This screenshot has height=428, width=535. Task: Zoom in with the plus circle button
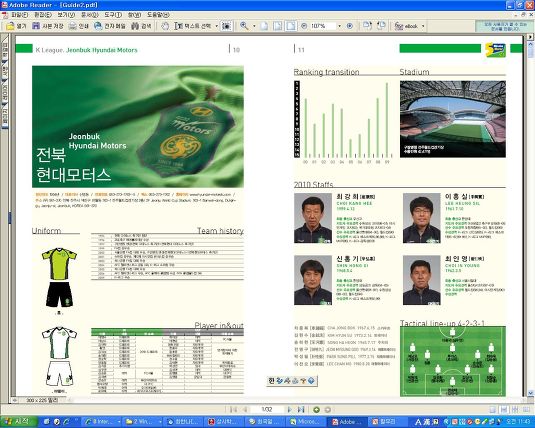[349, 26]
